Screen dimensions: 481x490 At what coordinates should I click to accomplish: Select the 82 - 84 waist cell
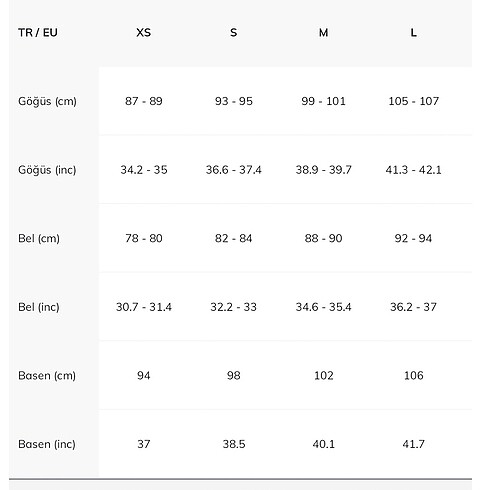[x=234, y=238]
